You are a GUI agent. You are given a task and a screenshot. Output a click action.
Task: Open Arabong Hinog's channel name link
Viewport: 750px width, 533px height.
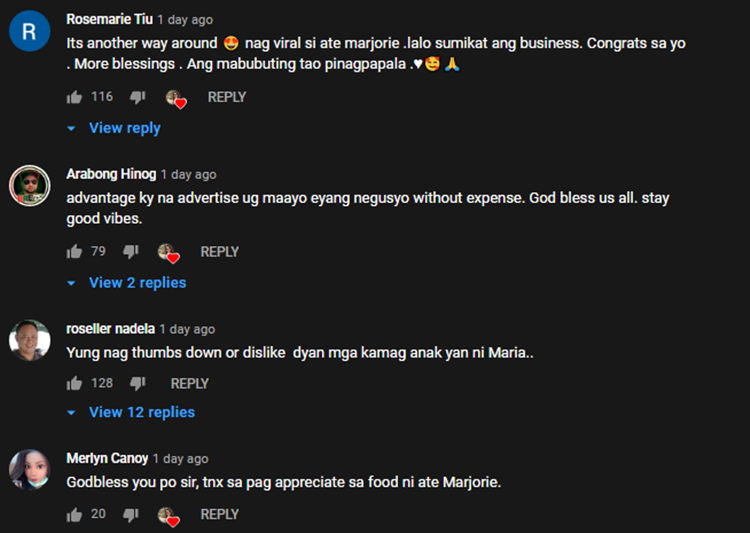pos(111,174)
